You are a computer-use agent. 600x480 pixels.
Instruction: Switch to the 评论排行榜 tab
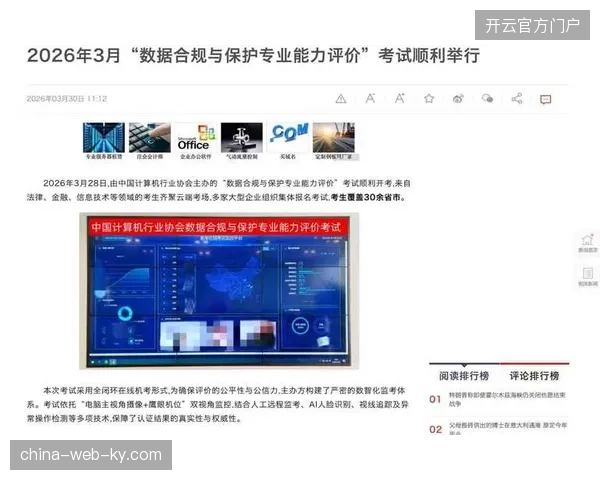[x=534, y=376]
